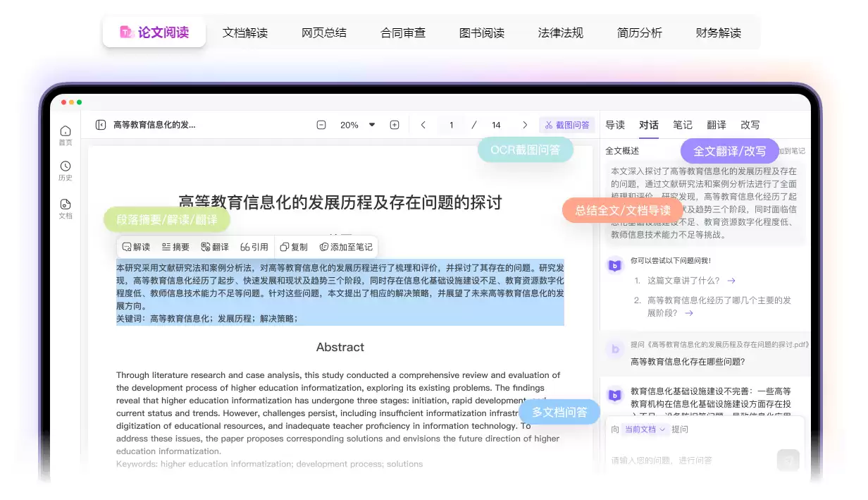Zoom in with the plus icon
The height and width of the screenshot is (500, 868).
coord(395,124)
